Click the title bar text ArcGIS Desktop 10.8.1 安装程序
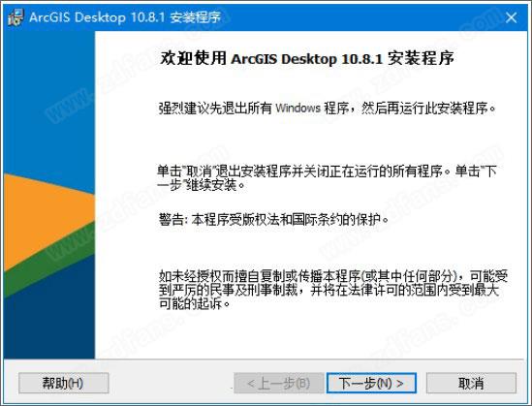This screenshot has height=406, width=532. click(125, 17)
